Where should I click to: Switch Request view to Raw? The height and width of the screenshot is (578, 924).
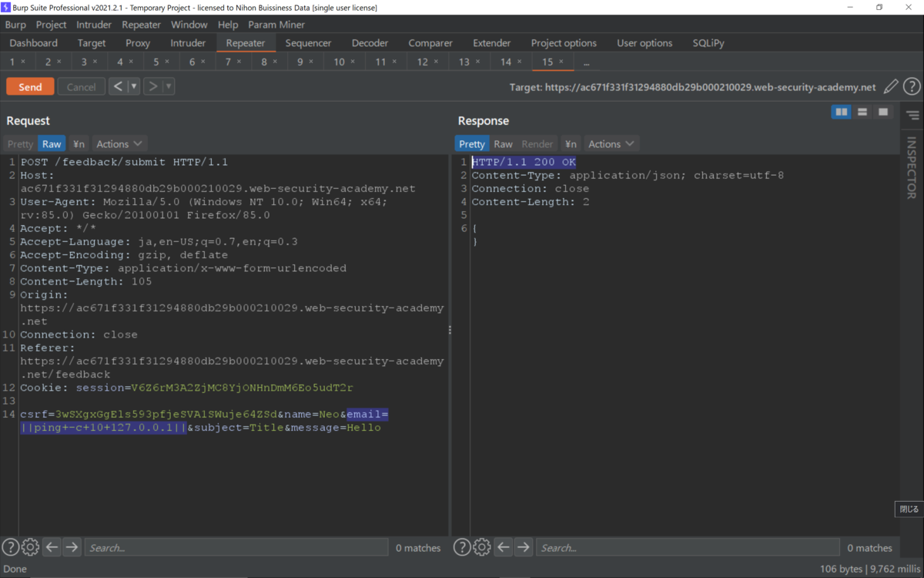[52, 144]
